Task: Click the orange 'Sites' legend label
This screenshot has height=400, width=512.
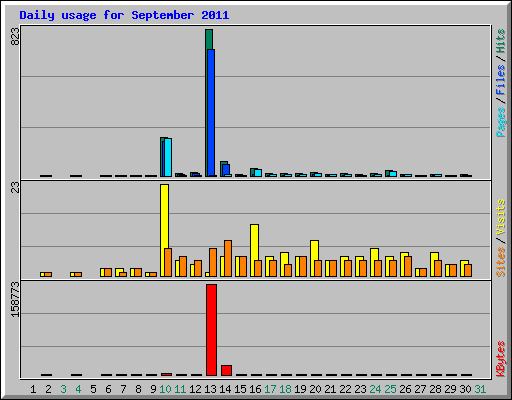Action: coord(501,262)
